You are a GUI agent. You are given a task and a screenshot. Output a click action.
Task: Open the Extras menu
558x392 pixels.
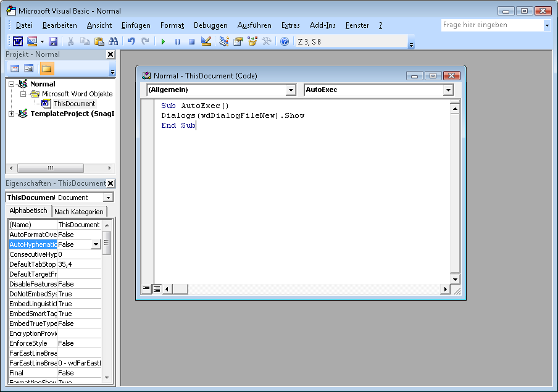pyautogui.click(x=290, y=25)
